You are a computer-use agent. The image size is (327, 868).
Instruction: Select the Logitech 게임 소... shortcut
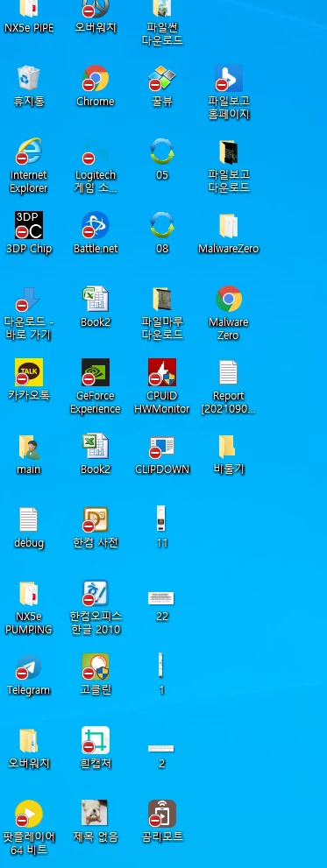click(x=96, y=152)
